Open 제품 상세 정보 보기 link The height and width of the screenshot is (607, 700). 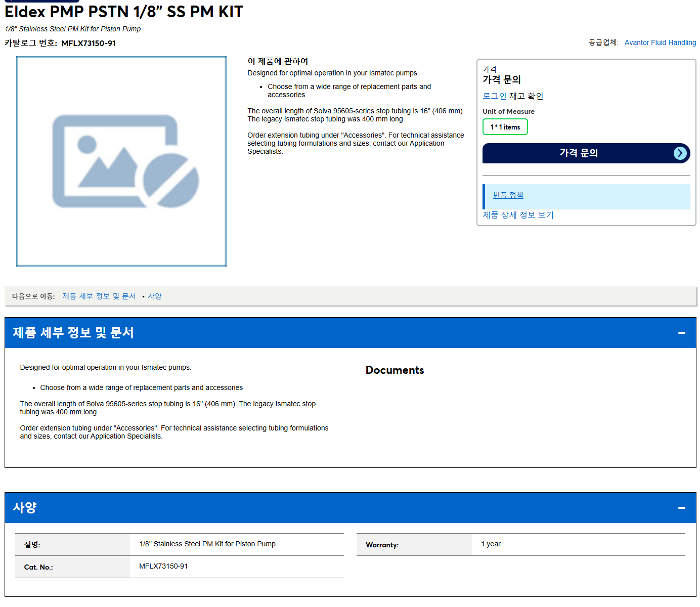518,215
